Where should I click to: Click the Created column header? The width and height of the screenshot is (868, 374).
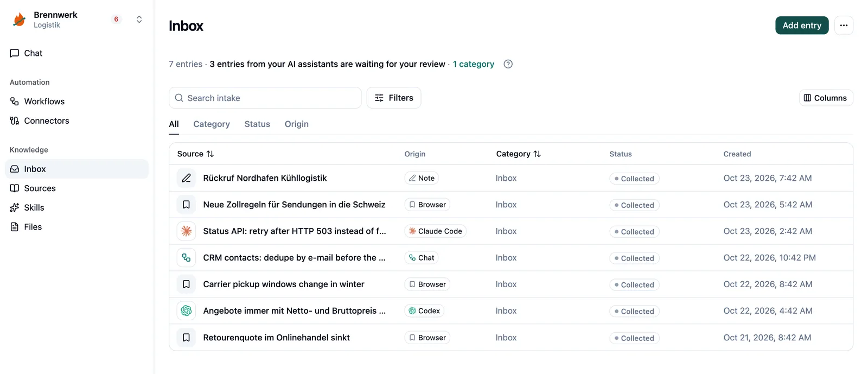737,154
